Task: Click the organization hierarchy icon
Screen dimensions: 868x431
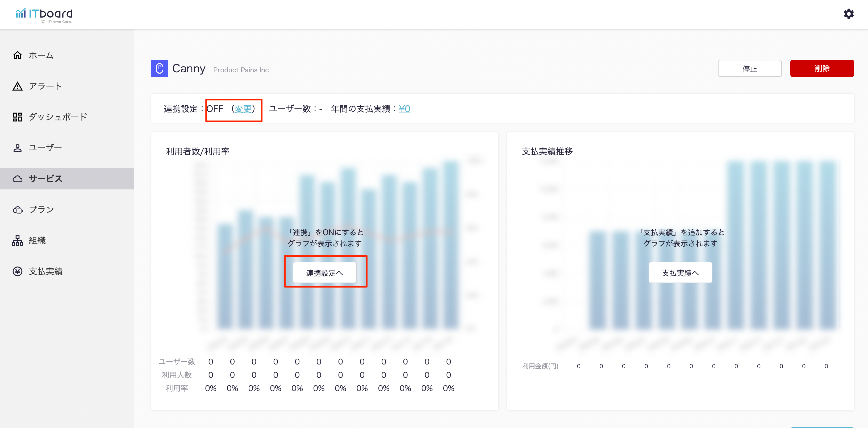Action: pyautogui.click(x=18, y=241)
